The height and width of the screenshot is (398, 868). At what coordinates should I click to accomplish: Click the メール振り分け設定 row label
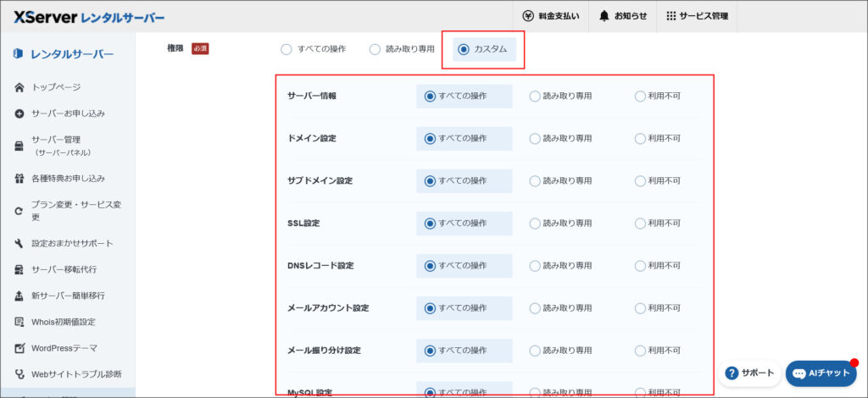325,351
